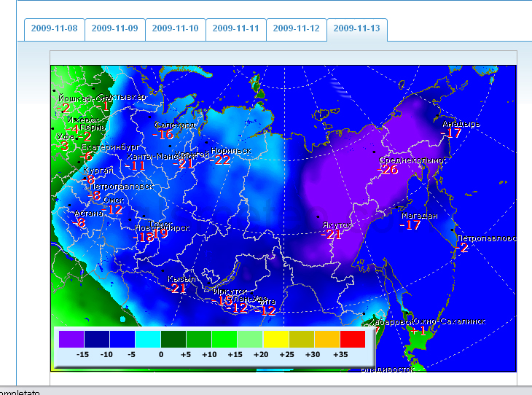Click the purple swatch in the legend
The height and width of the screenshot is (395, 532).
point(71,339)
